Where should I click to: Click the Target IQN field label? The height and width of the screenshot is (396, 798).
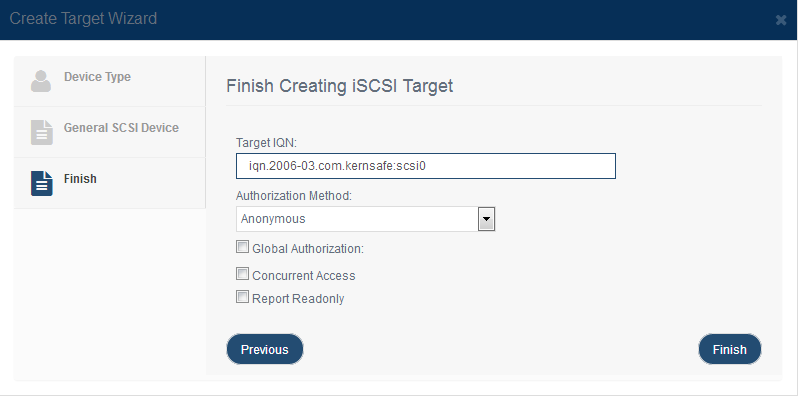coord(266,143)
